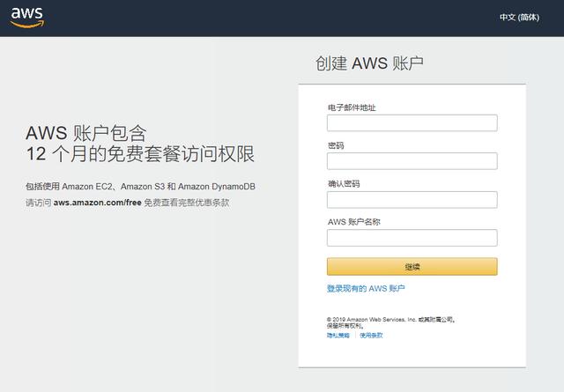Click the 电子邮件地址 label
Image resolution: width=564 pixels, height=392 pixels.
pyautogui.click(x=352, y=107)
